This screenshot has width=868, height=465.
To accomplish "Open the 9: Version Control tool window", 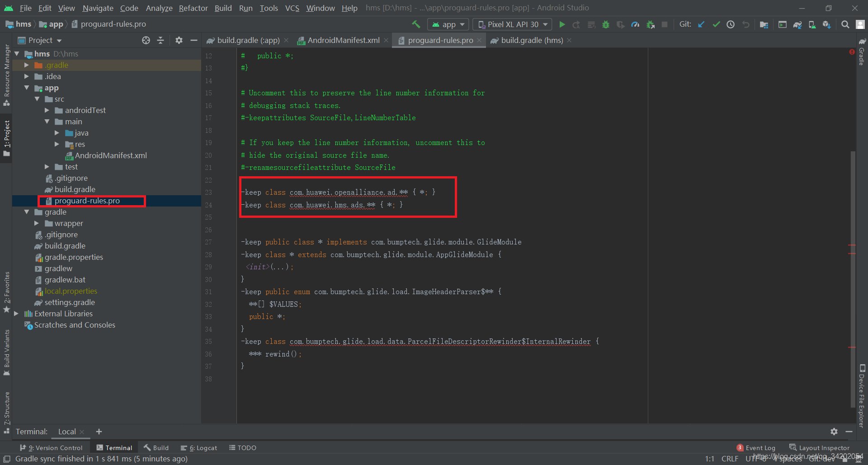I will click(51, 448).
